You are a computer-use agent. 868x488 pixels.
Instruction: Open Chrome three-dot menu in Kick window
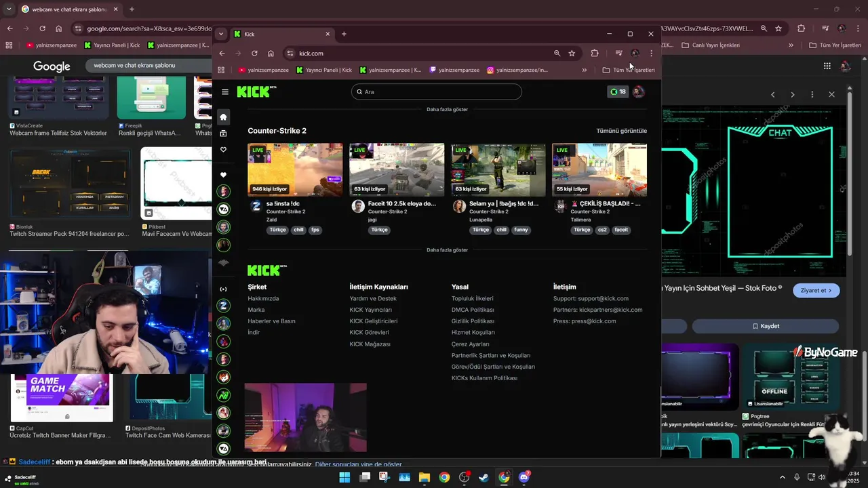[651, 54]
